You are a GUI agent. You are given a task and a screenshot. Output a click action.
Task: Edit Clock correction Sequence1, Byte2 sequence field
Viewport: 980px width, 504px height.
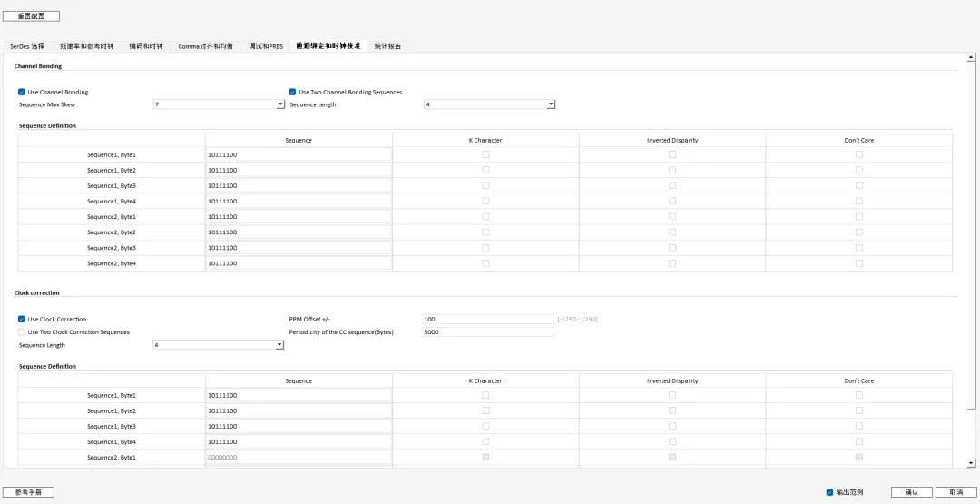tap(299, 410)
